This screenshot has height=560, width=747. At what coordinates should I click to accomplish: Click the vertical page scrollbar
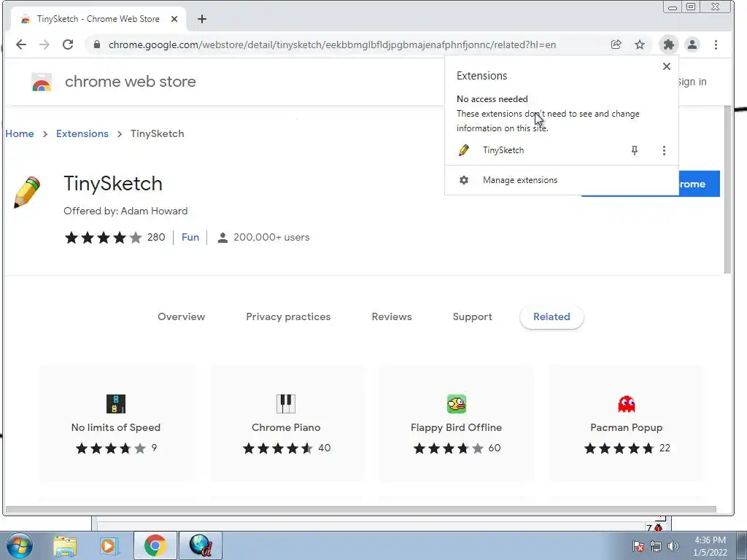[727, 190]
